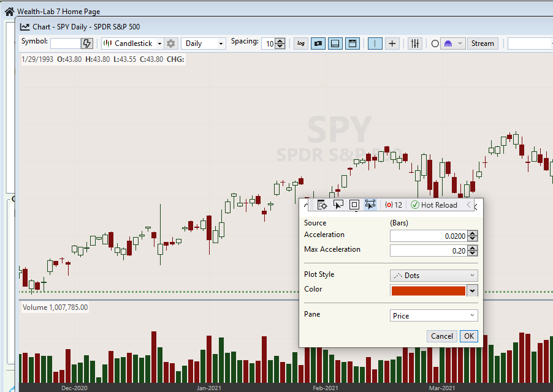Open the Daily scale dropdown

click(204, 43)
